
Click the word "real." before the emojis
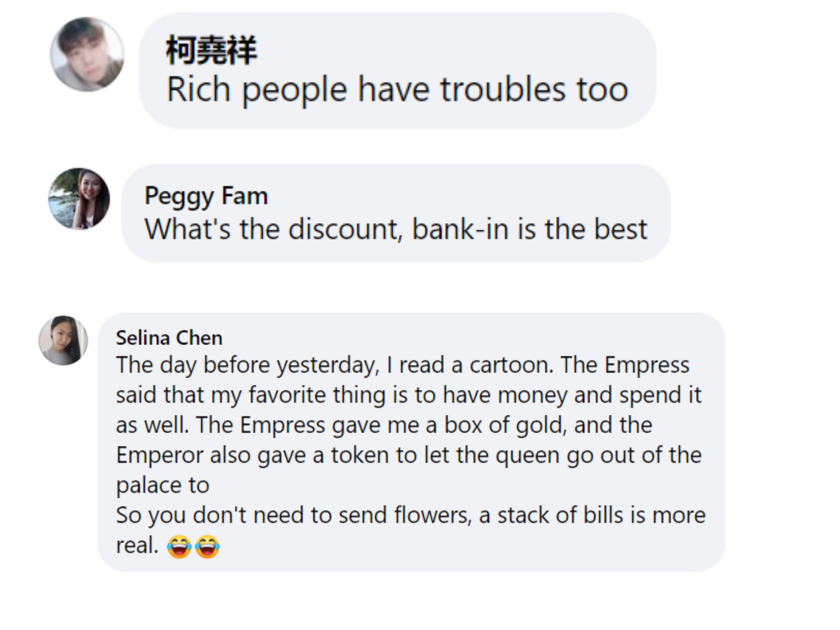click(x=137, y=546)
